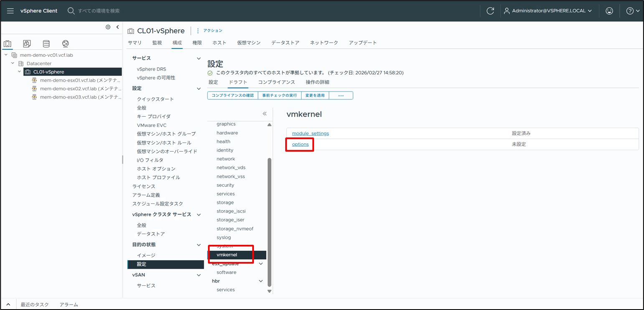
Task: Collapse the inventory panel with the arrow icon
Action: [117, 27]
